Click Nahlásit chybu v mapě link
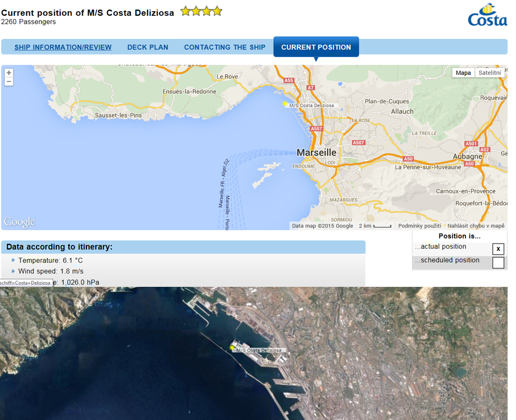Screen dimensions: 516x420 click(x=476, y=226)
